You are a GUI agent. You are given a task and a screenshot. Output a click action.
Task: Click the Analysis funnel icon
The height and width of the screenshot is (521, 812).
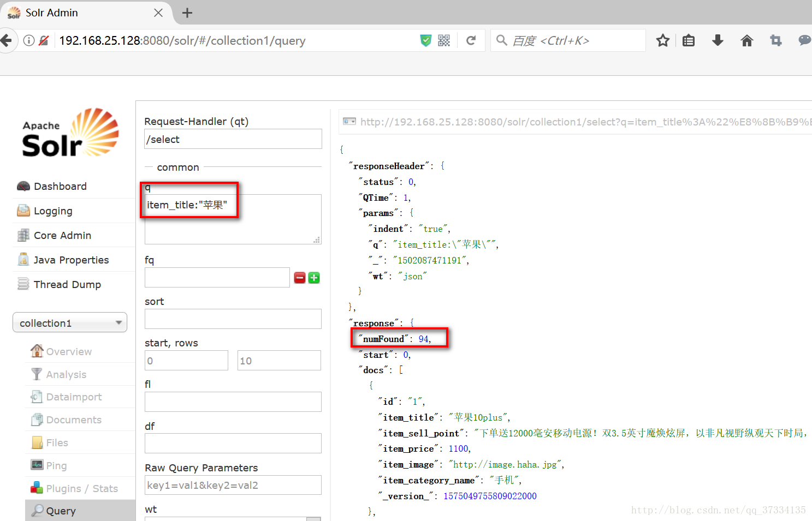[x=37, y=374]
